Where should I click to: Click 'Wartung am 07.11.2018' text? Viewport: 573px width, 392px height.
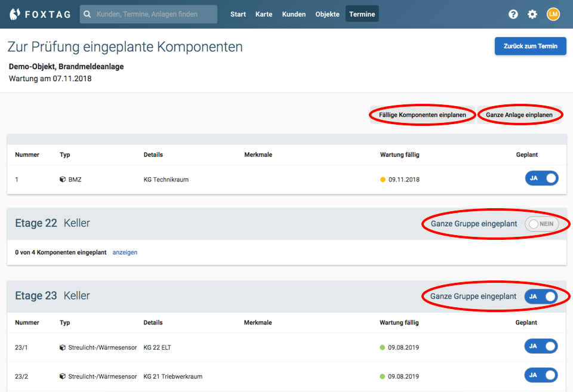click(50, 79)
